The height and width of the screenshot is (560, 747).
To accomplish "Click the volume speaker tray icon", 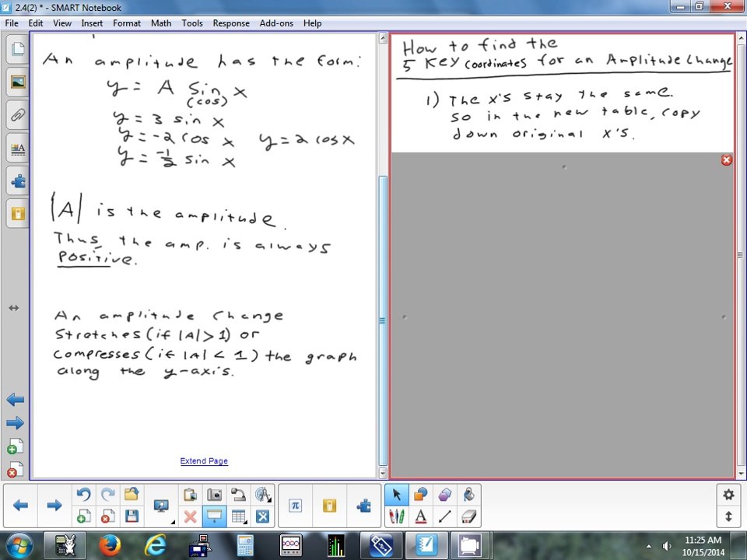I will point(667,546).
